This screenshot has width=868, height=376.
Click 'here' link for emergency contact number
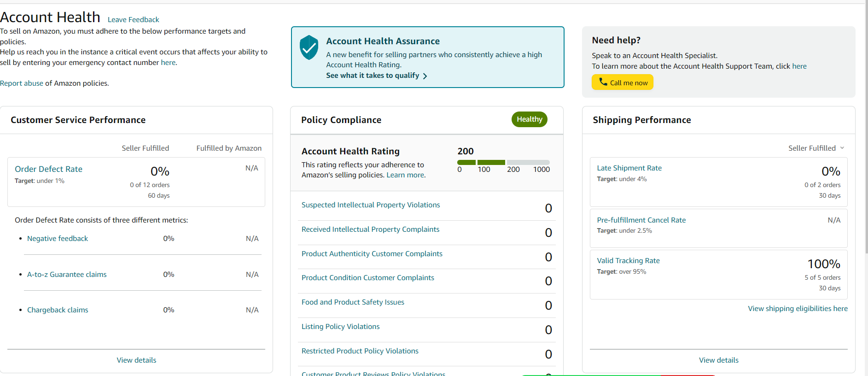[x=168, y=63]
